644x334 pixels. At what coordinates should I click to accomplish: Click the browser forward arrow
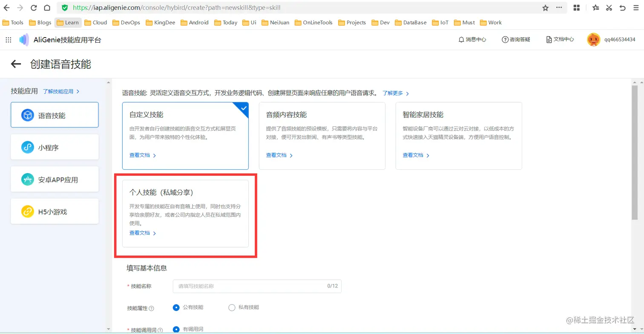[x=20, y=8]
